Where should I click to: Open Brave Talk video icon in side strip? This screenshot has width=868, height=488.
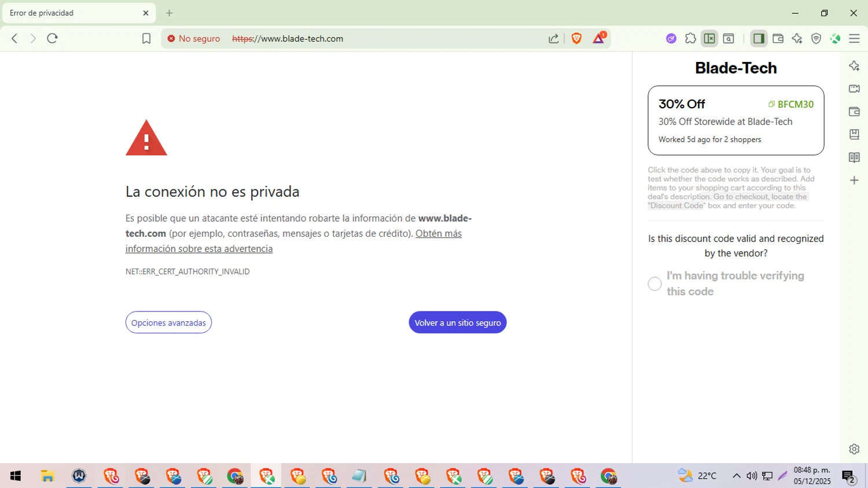pyautogui.click(x=854, y=89)
